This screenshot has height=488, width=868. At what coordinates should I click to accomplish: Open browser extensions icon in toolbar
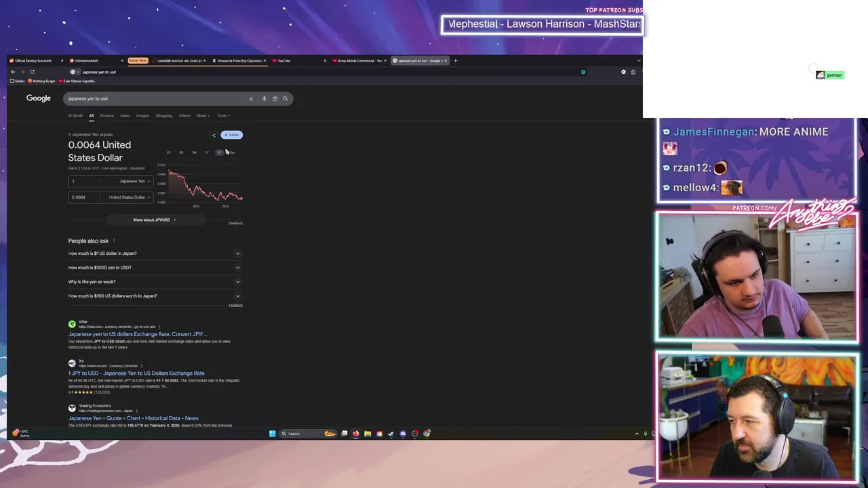(x=633, y=72)
